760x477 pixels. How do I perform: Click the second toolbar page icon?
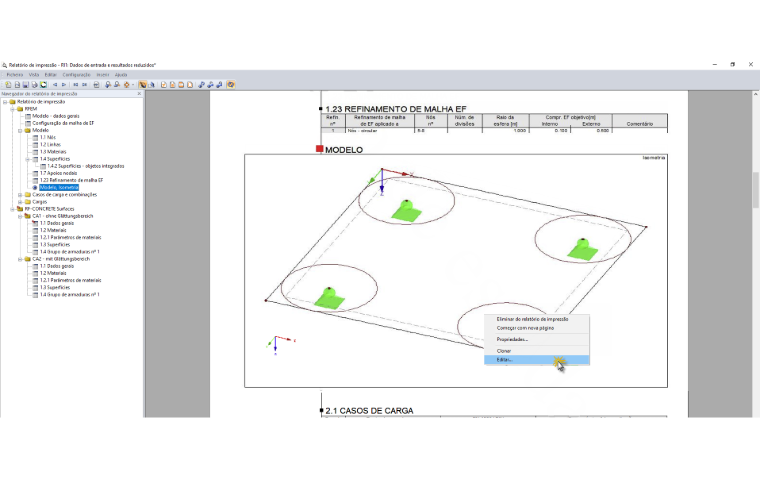pos(17,84)
